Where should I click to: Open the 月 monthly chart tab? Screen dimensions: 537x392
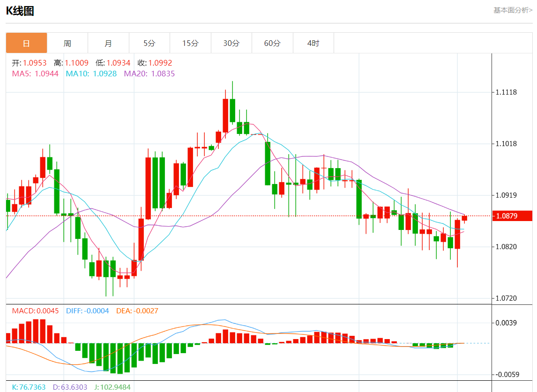coord(108,43)
